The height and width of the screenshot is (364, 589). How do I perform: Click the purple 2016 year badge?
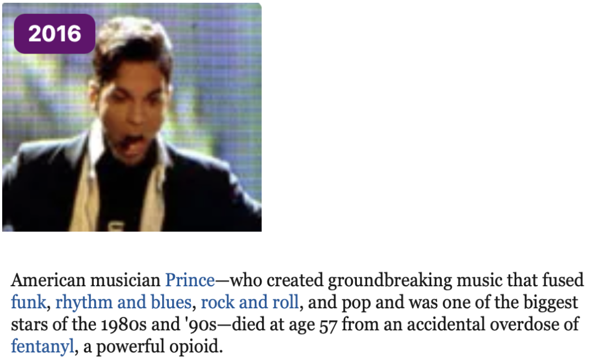pos(55,34)
